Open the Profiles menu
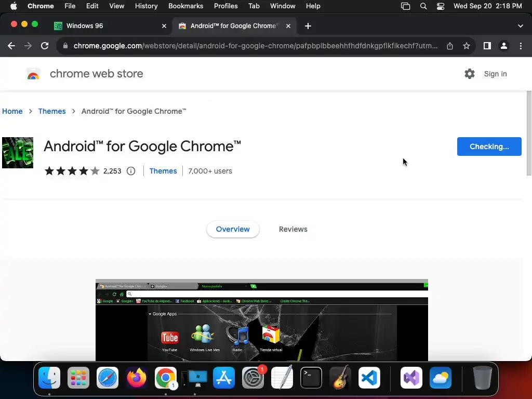The image size is (532, 399). click(225, 6)
